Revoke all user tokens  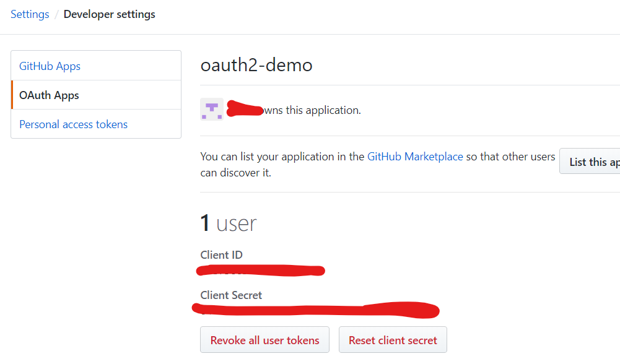point(264,339)
